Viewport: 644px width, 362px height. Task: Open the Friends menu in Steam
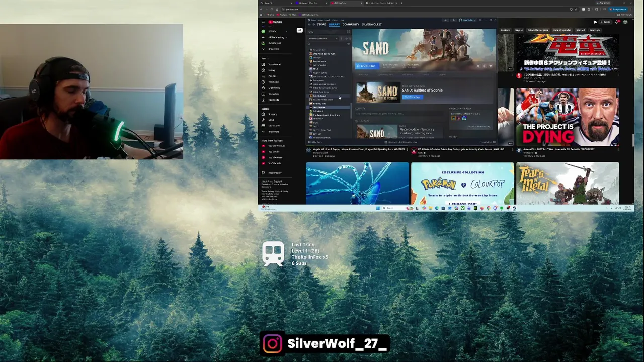327,20
